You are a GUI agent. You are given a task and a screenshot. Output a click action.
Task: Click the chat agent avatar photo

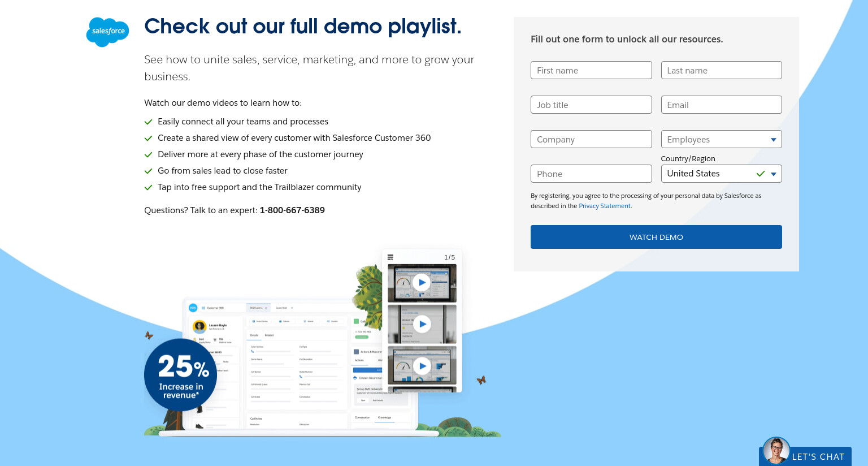(776, 451)
